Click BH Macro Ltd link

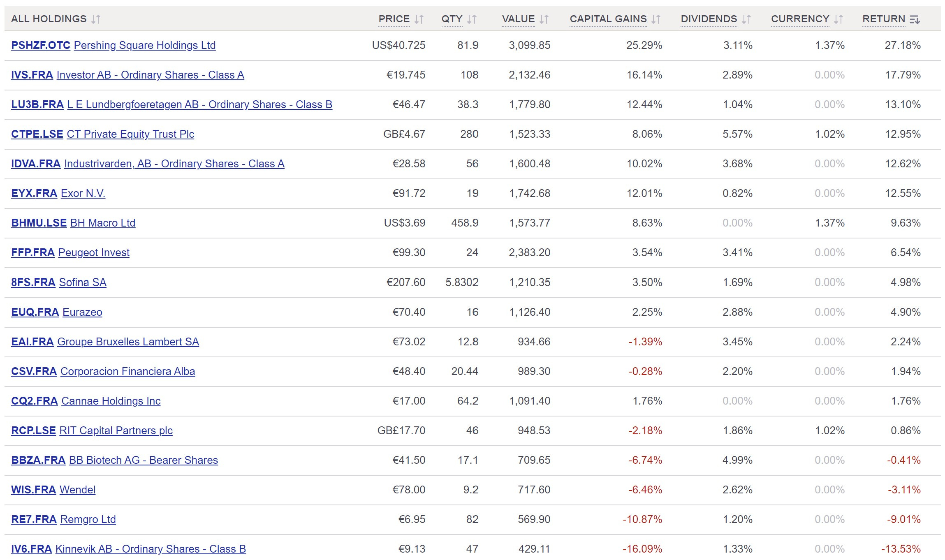(x=103, y=223)
